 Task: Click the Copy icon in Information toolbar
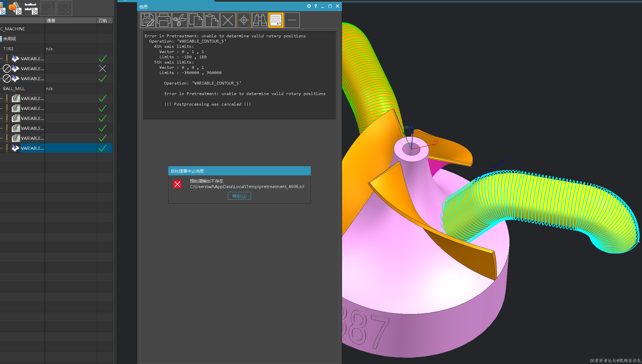[x=196, y=20]
